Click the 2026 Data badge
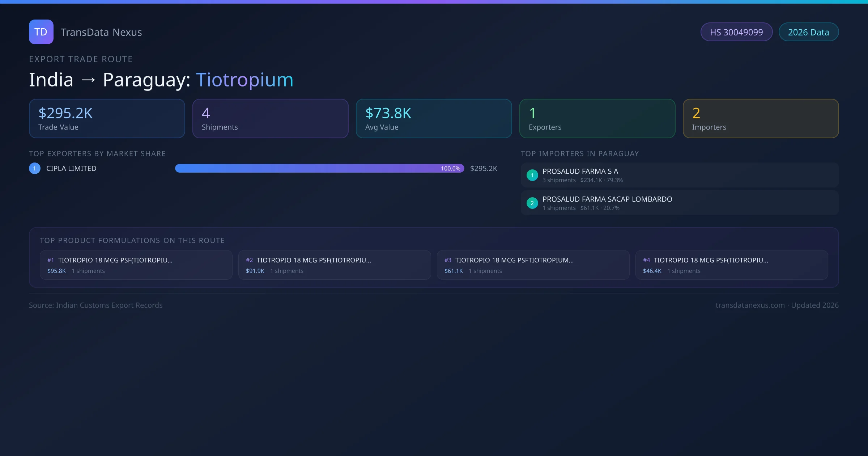Image resolution: width=868 pixels, height=456 pixels. [x=808, y=32]
